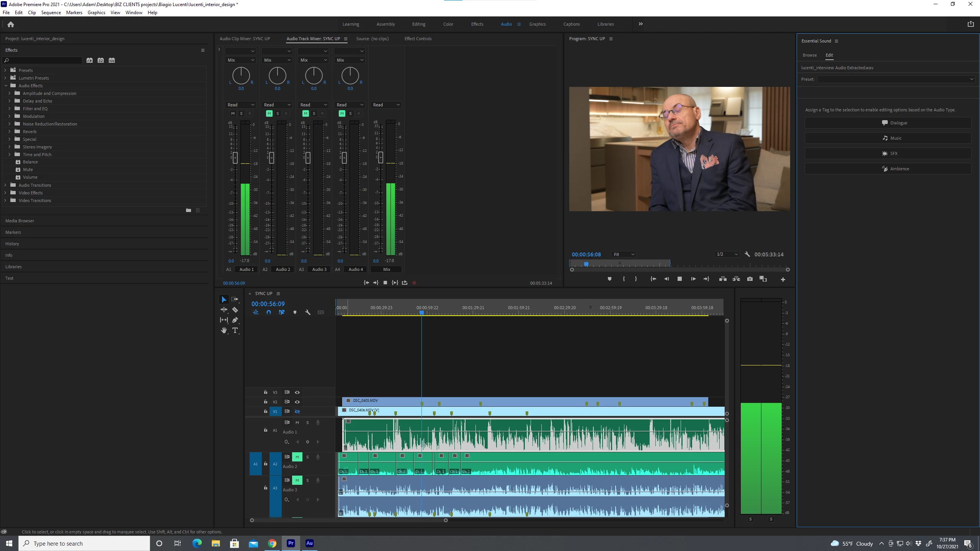The height and width of the screenshot is (551, 980).
Task: Open the Adobe Audition taskbar icon
Action: tap(309, 543)
